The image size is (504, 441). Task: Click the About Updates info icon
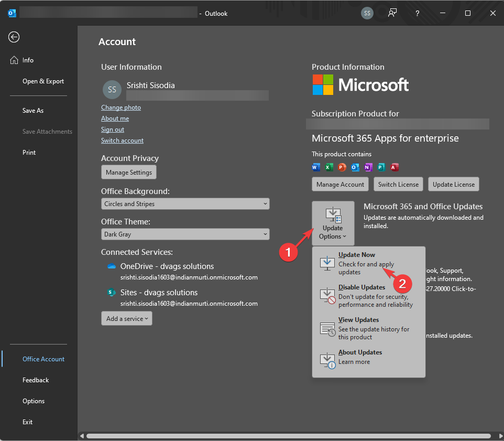(x=327, y=360)
